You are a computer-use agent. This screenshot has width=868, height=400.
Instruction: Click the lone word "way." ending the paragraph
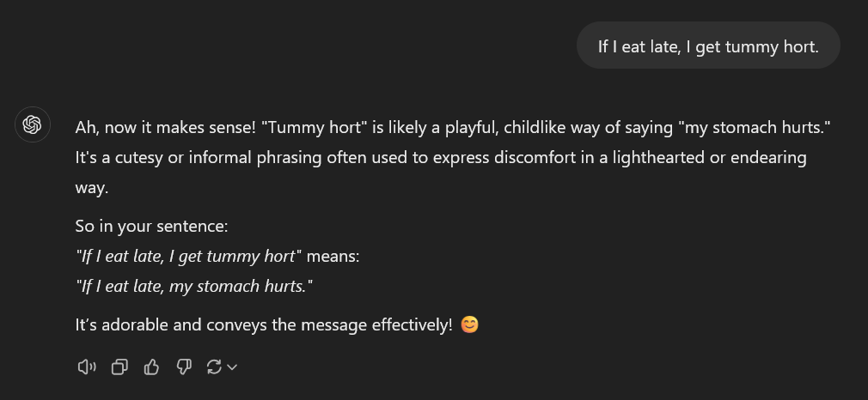tap(92, 187)
